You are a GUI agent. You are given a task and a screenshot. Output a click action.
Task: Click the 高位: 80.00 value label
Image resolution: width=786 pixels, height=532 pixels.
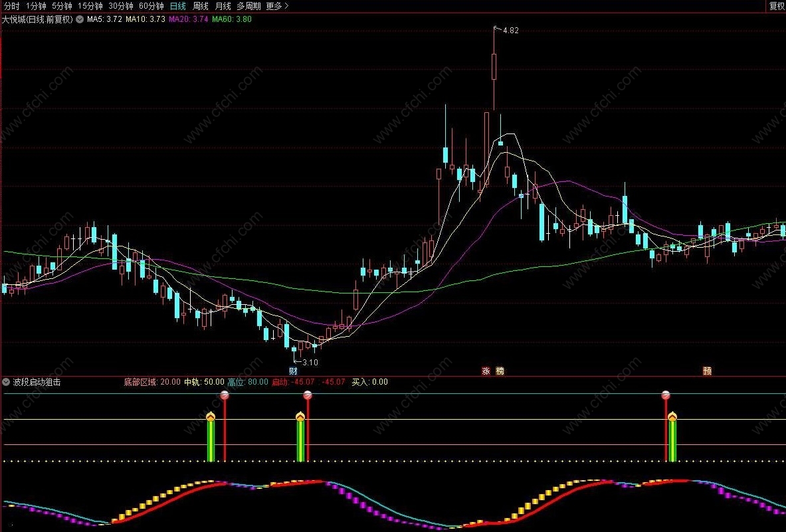pyautogui.click(x=248, y=382)
